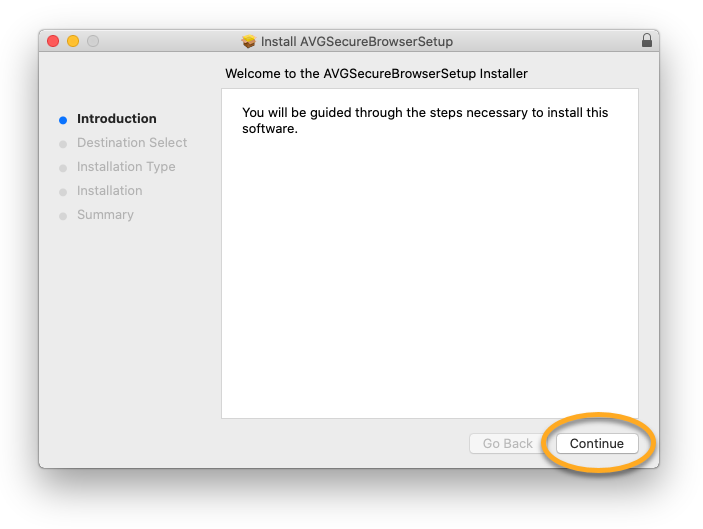Click the lock icon in title bar

click(x=646, y=41)
